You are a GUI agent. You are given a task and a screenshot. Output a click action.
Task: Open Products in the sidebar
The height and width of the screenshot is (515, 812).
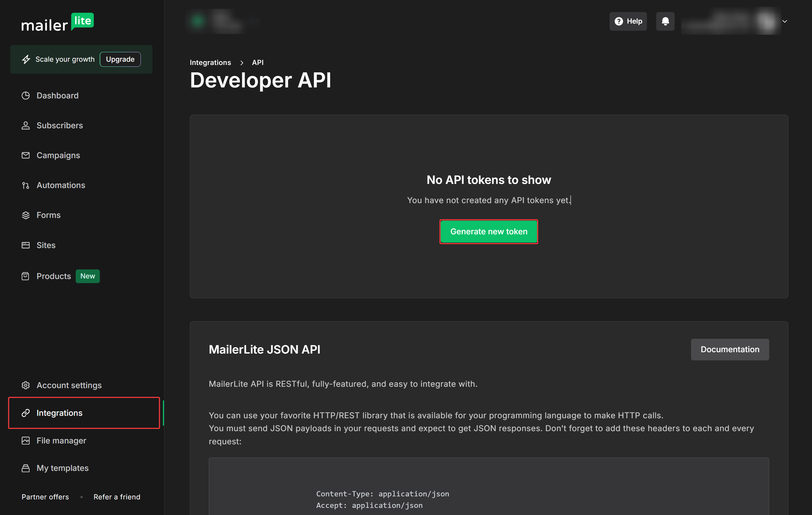[x=54, y=276]
